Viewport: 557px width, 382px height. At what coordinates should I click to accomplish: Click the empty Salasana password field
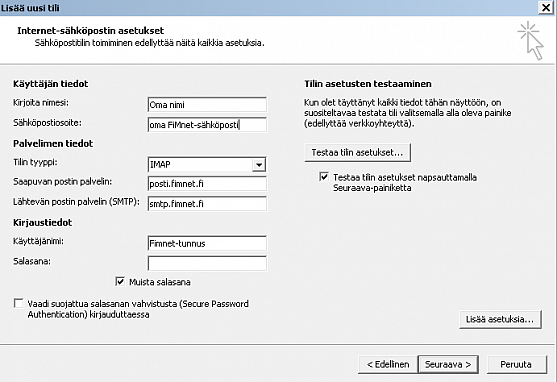coord(207,263)
